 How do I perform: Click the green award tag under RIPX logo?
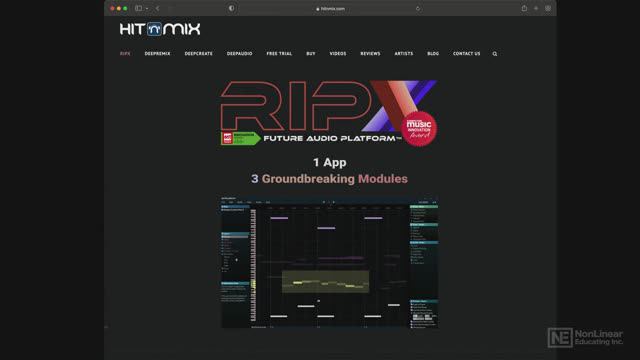click(x=240, y=138)
